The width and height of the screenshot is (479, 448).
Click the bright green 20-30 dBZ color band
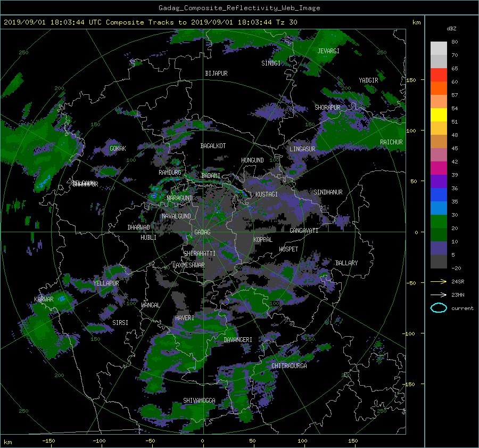click(x=439, y=221)
